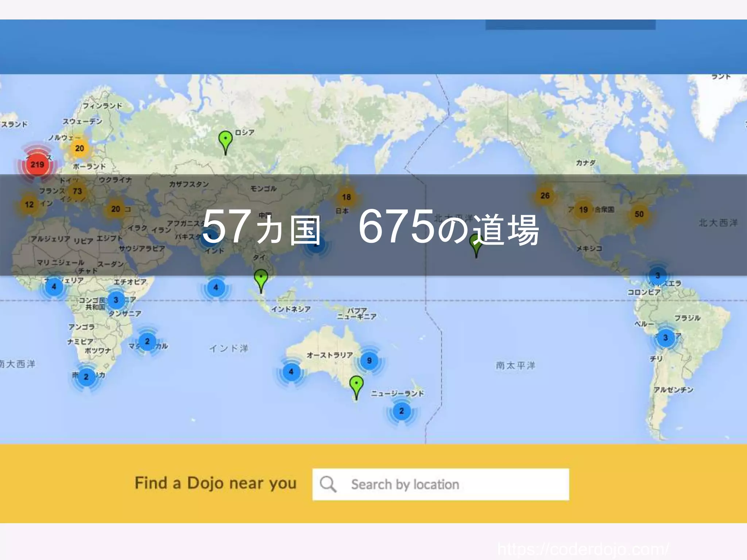The width and height of the screenshot is (747, 560).
Task: Select the 3 cluster near タンザニア
Action: [116, 300]
